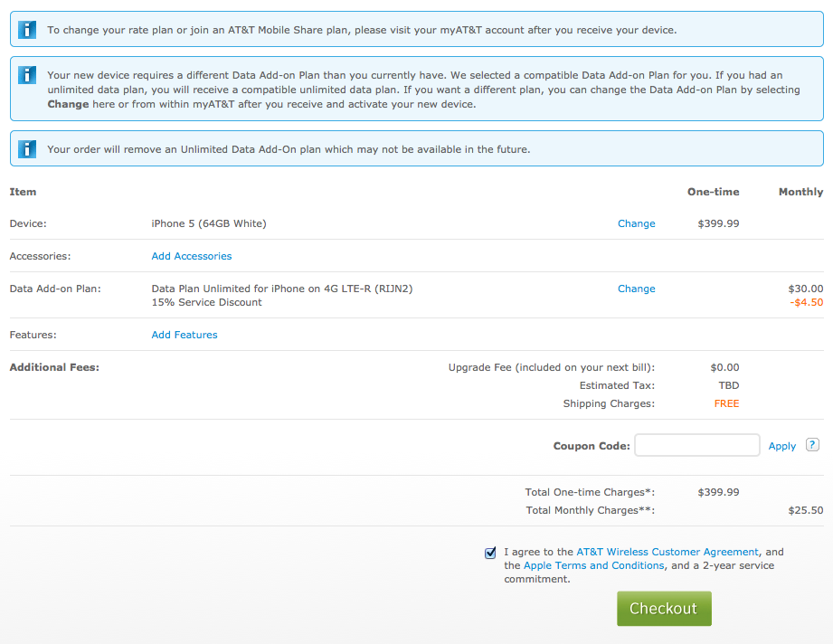Click the One-time column header
The image size is (833, 644).
tap(713, 192)
